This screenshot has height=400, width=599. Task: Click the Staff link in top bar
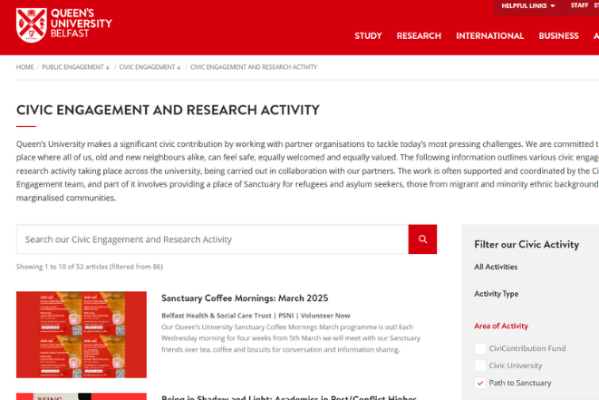579,5
